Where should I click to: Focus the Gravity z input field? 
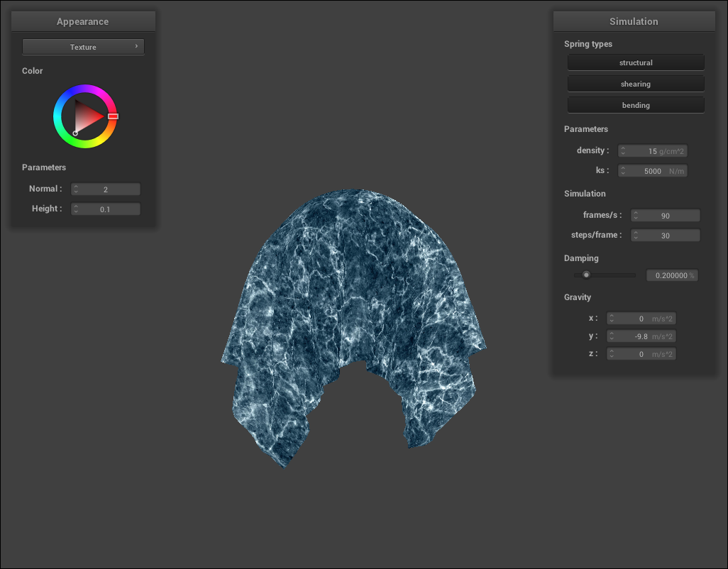point(641,353)
